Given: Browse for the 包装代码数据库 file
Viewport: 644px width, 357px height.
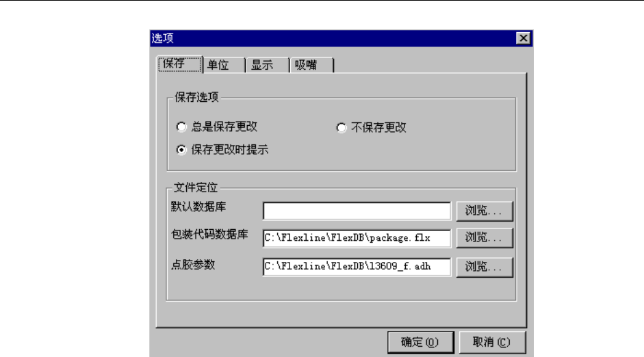Looking at the screenshot, I should point(485,238).
